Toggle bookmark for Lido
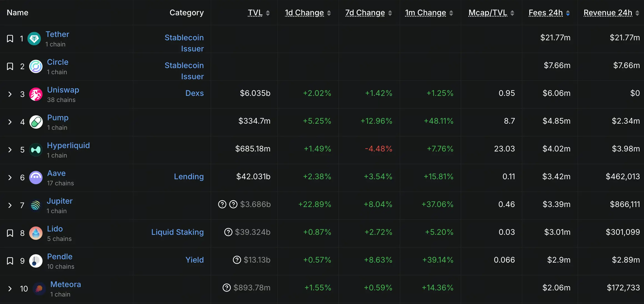Screen dimensions: 644x304 point(10,233)
